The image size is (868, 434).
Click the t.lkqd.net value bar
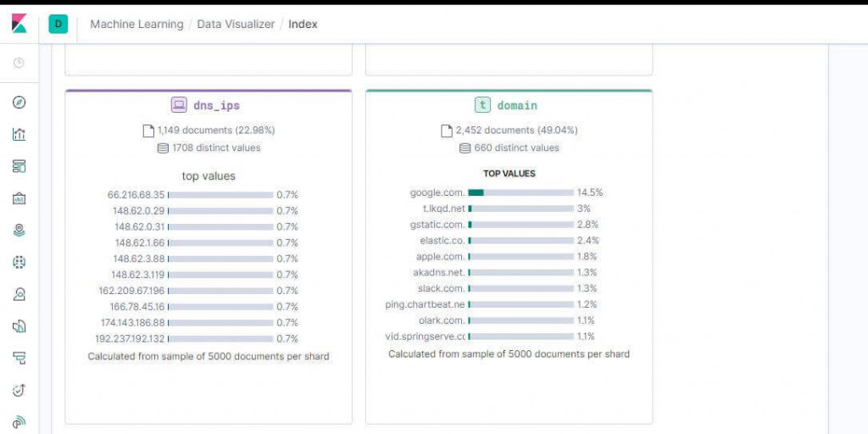tap(521, 209)
